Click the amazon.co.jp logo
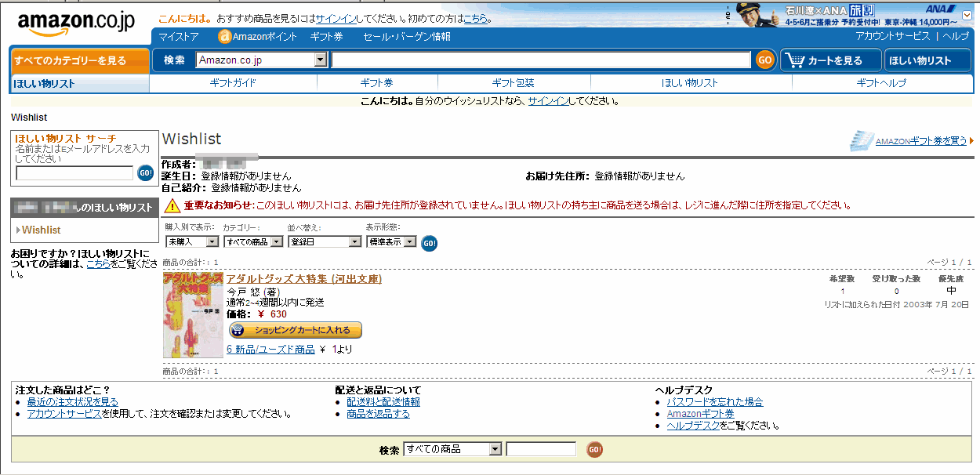Viewport: 980px width, 475px height. point(76,24)
